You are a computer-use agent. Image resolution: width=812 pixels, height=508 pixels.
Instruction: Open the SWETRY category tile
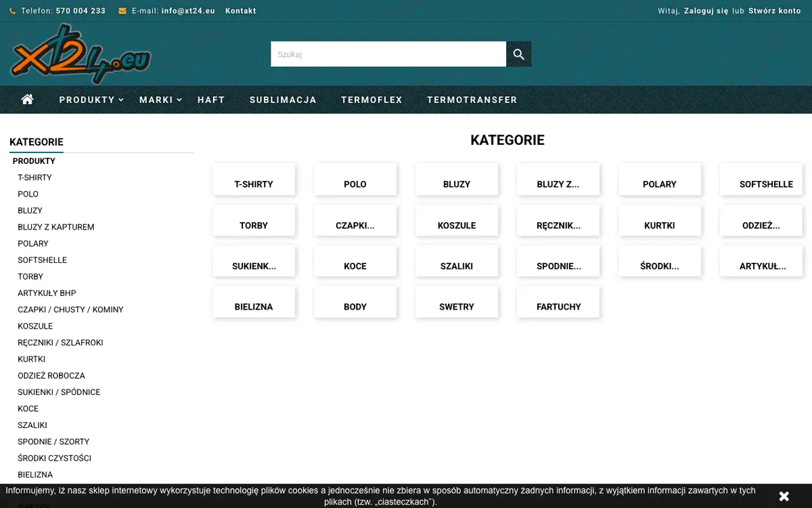click(457, 302)
